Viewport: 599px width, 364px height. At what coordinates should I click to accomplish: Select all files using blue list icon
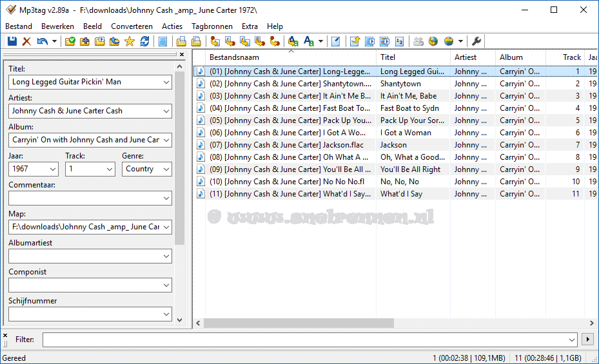coord(162,41)
